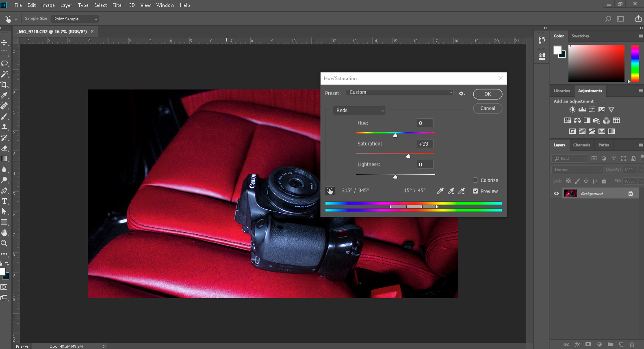Screen dimensions: 644x349
Task: Switch to the Channels tab
Action: pyautogui.click(x=581, y=145)
